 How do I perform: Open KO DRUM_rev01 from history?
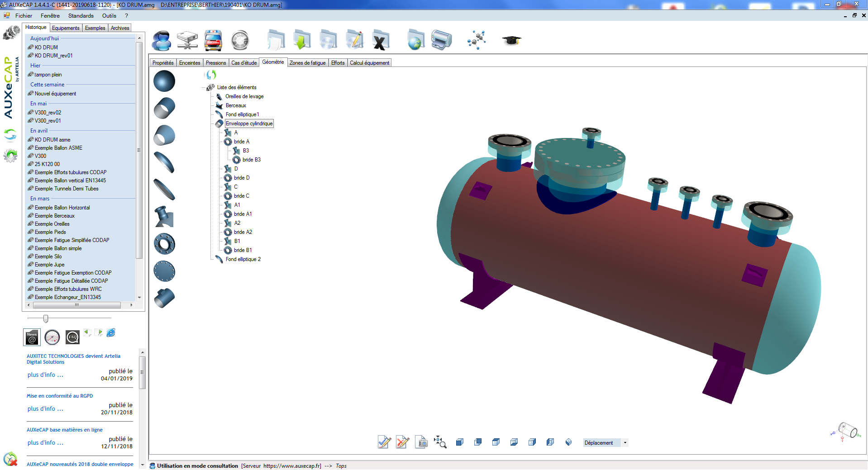(x=53, y=56)
